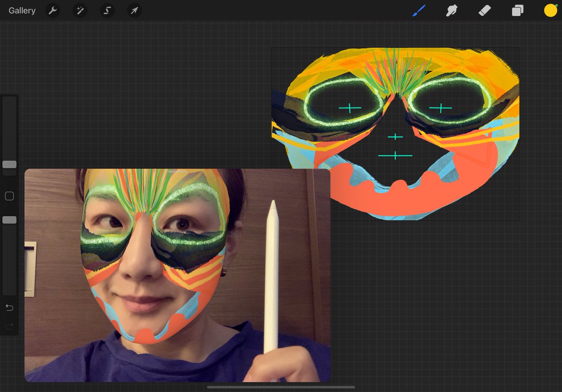The image size is (562, 392).
Task: Open the Layers panel
Action: [518, 10]
